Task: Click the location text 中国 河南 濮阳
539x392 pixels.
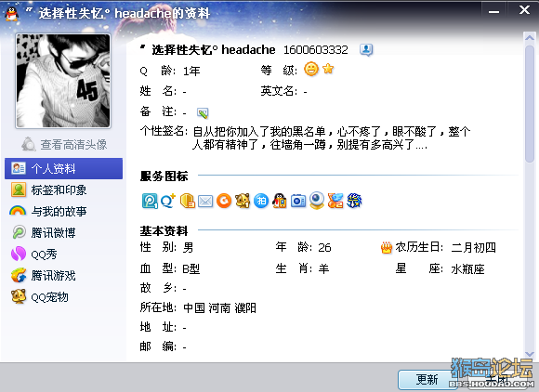Action: pos(219,307)
